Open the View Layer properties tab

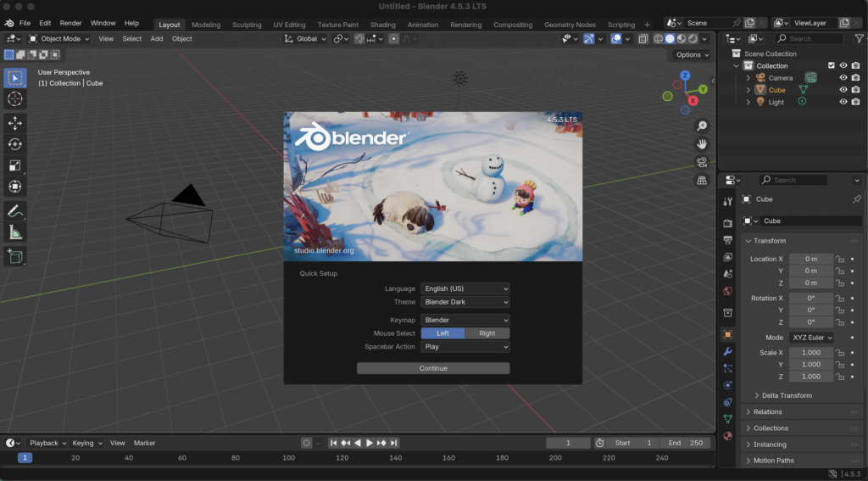coord(728,257)
